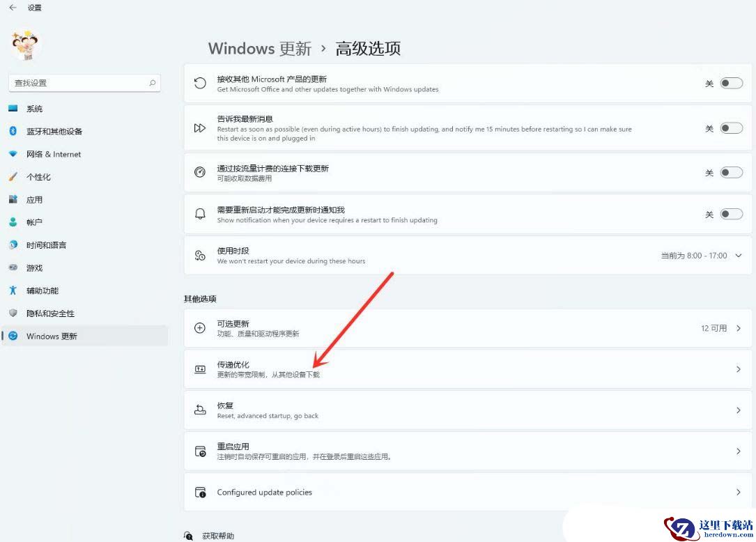Click the meter icon beside 按流量计费

199,172
